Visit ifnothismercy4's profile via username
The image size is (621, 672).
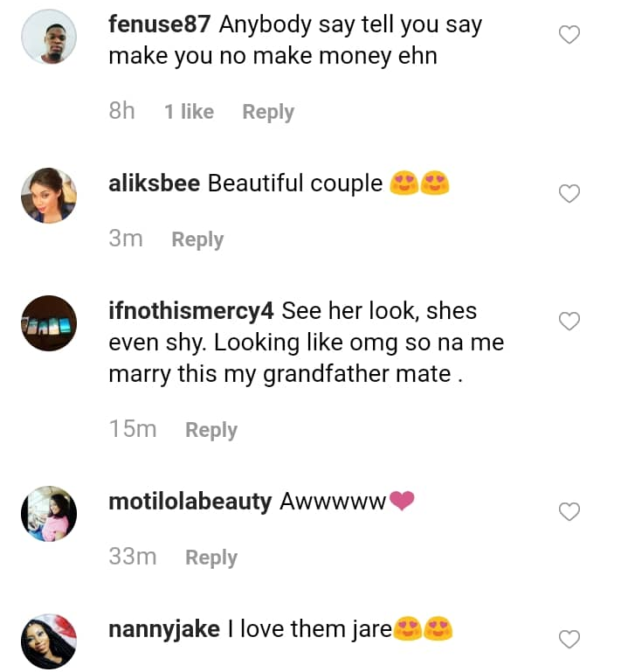pyautogui.click(x=191, y=311)
